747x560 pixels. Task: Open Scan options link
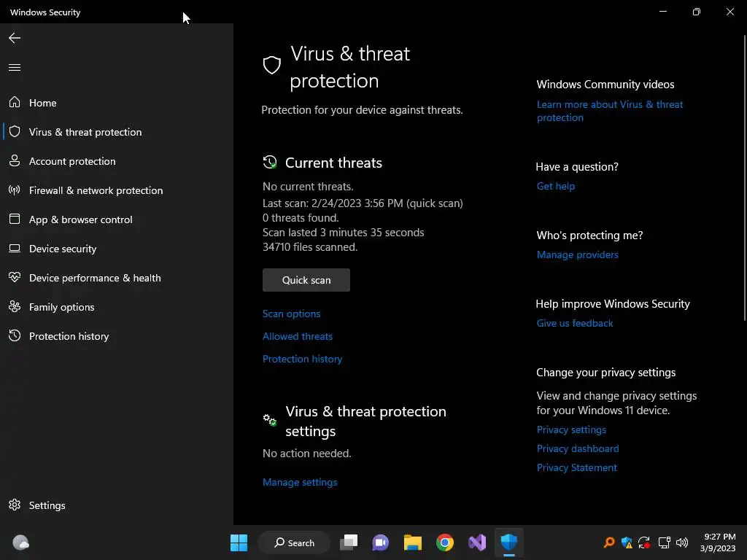(291, 314)
